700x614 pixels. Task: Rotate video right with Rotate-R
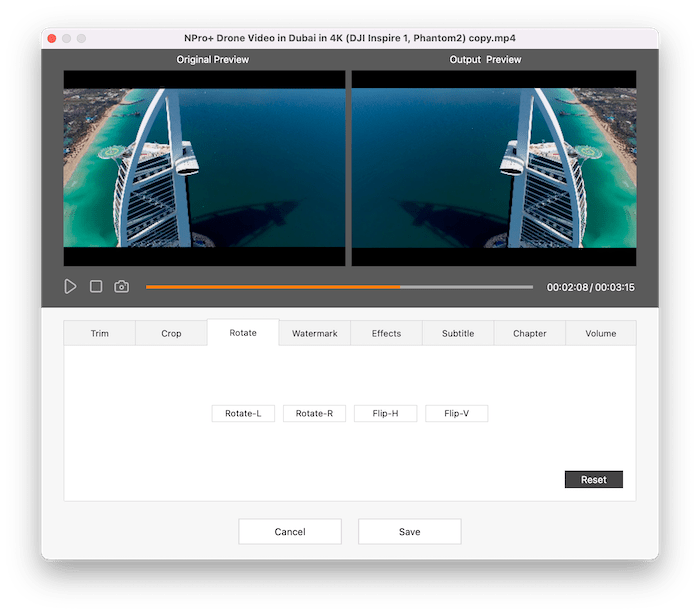point(314,413)
